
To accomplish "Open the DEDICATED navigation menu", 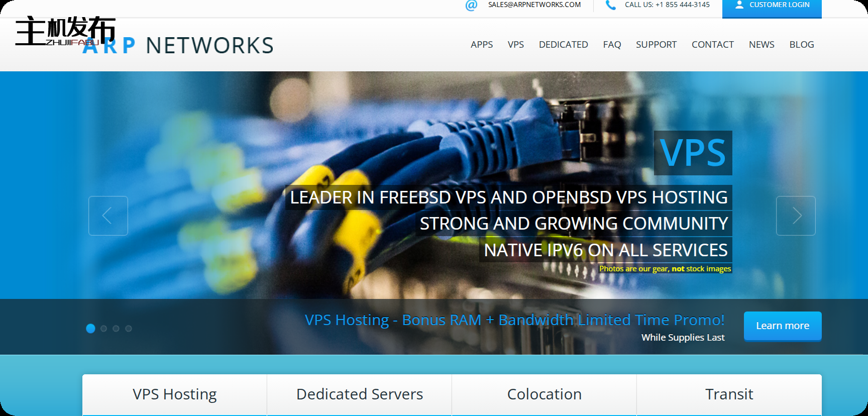I will point(563,45).
